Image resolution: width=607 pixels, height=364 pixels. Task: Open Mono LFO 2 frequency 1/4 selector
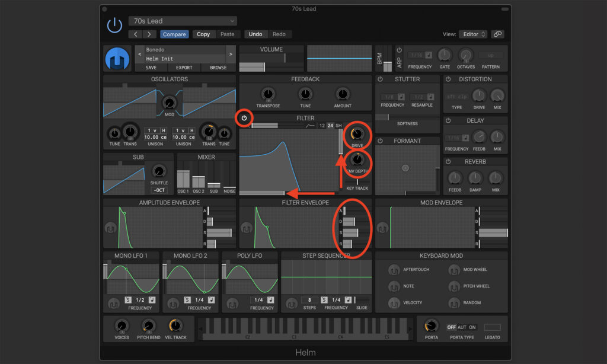[x=199, y=300]
